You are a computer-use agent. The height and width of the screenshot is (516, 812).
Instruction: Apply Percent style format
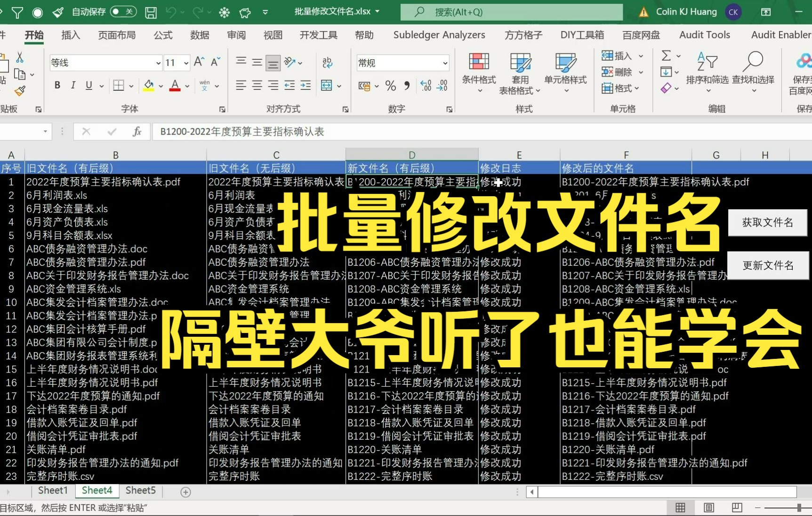[x=390, y=86]
